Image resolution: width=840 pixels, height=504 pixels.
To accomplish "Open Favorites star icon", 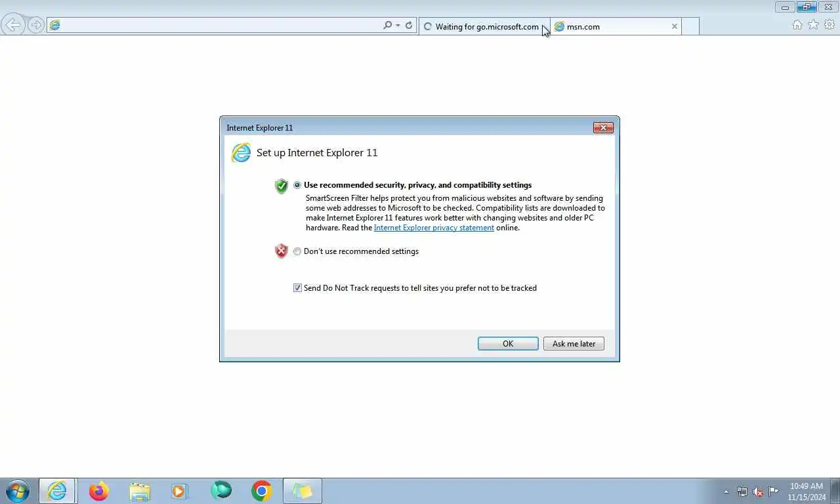I will coord(813,25).
